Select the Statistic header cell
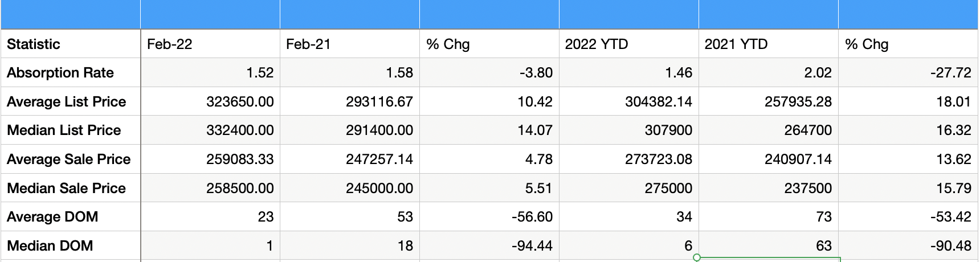Image resolution: width=980 pixels, height=262 pixels. tap(71, 44)
